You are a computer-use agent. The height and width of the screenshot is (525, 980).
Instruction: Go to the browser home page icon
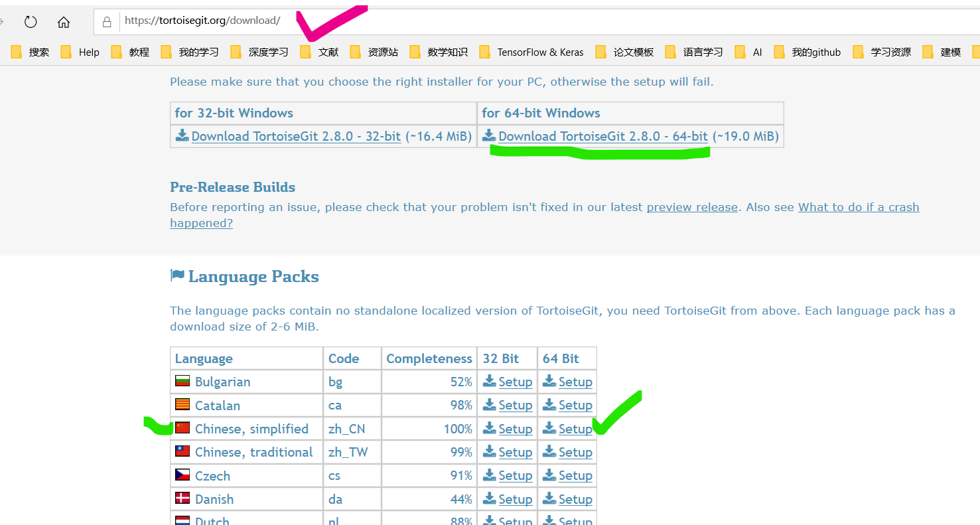coord(64,22)
